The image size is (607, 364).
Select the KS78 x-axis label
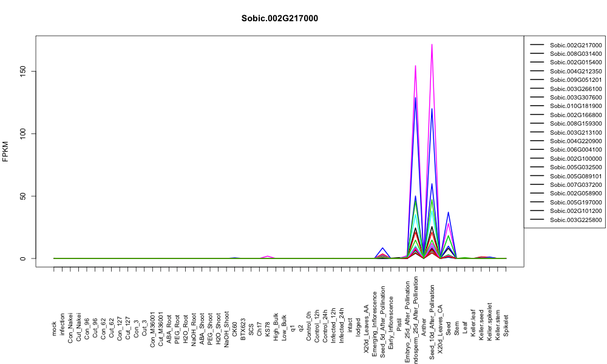point(268,329)
